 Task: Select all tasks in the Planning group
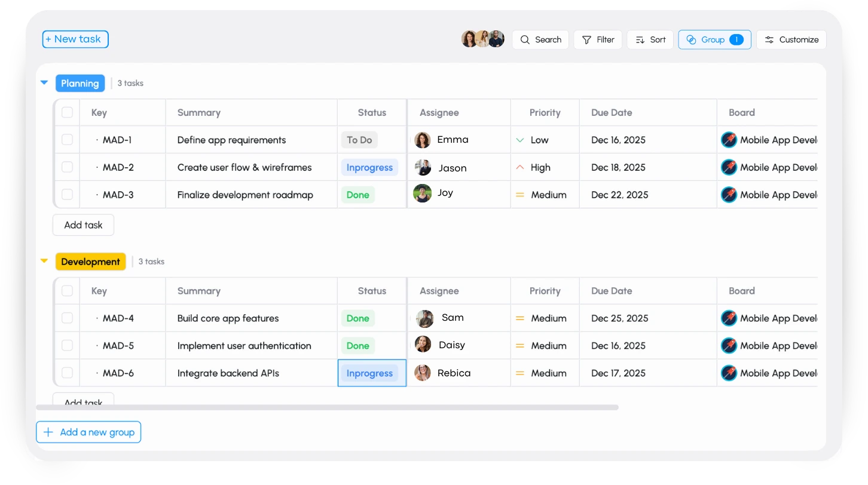[x=67, y=112]
